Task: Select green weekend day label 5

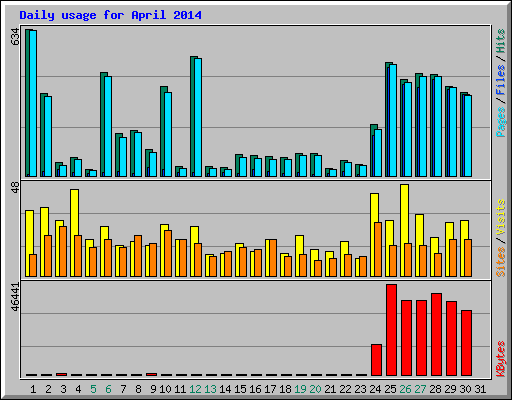Action: tap(93, 389)
